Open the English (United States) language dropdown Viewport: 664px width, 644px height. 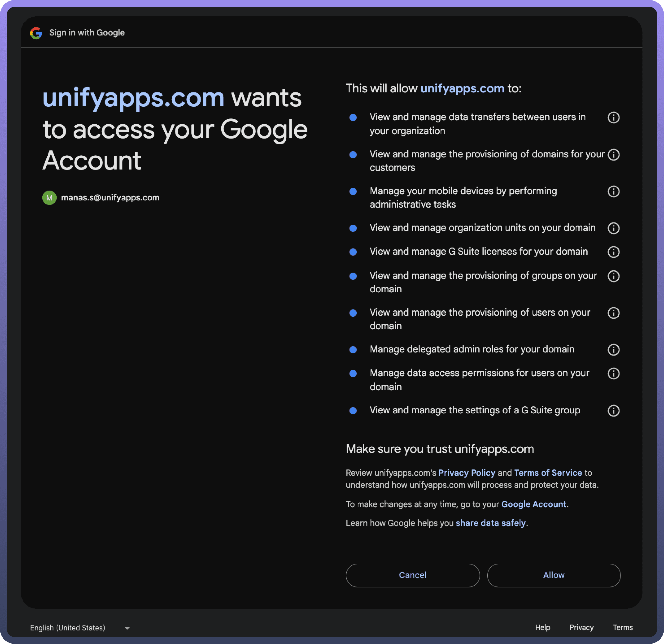(80, 628)
